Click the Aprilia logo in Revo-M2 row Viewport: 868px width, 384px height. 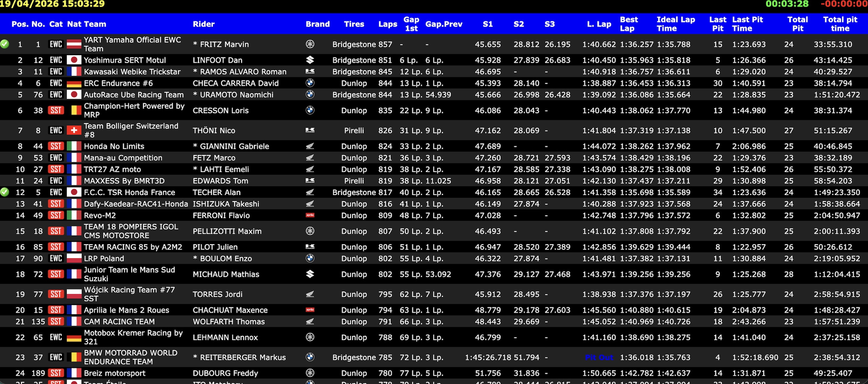(x=310, y=215)
